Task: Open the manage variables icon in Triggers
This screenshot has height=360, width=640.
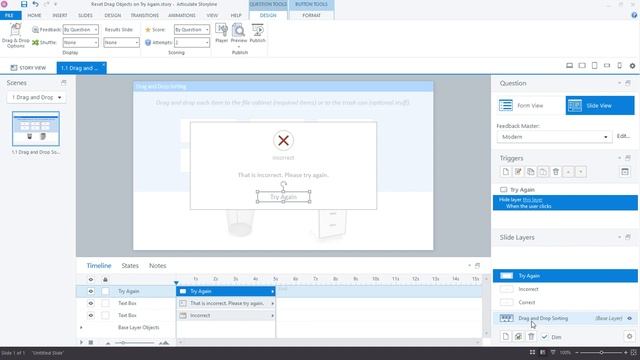Action: click(x=625, y=172)
